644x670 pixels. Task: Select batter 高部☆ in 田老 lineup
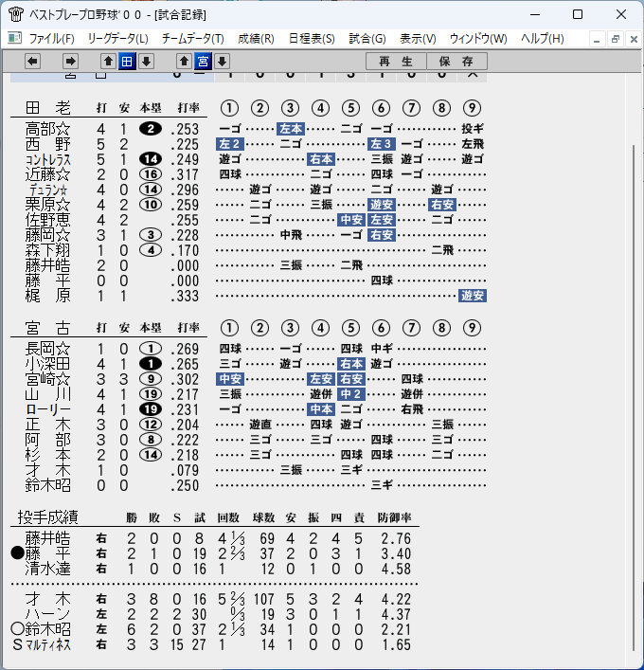tap(47, 129)
